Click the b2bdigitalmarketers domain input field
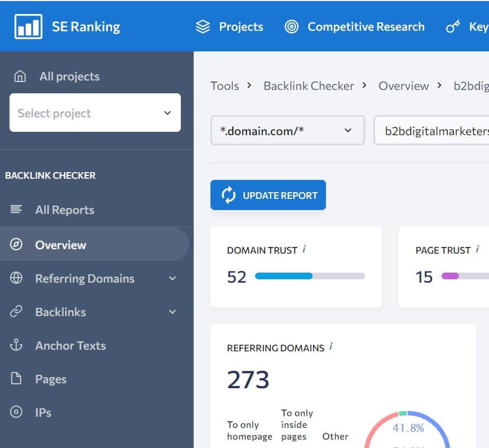 click(432, 130)
